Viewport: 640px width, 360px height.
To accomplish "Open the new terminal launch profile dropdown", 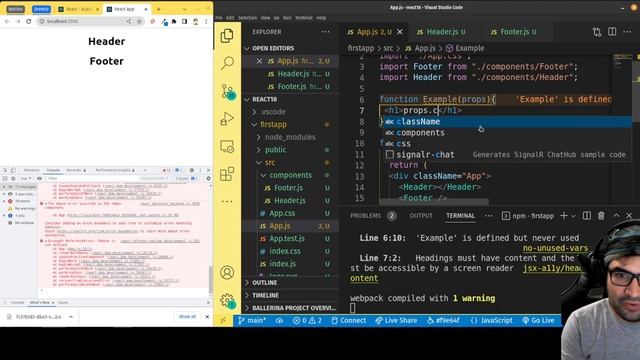I will point(573,216).
